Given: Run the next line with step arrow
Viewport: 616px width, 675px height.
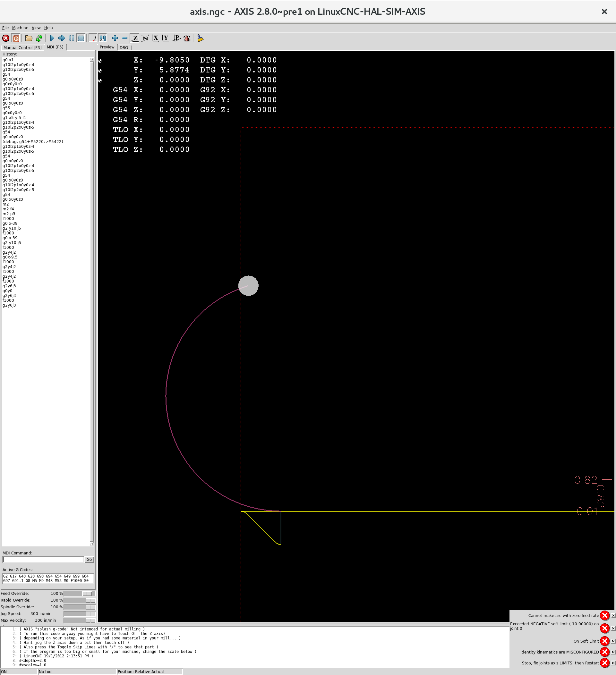Looking at the screenshot, I should (x=62, y=38).
